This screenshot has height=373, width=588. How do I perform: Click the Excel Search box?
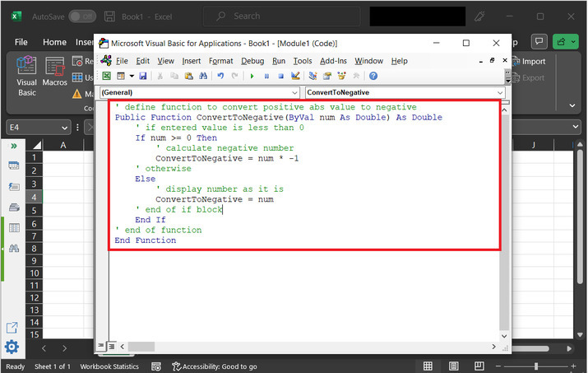click(281, 16)
